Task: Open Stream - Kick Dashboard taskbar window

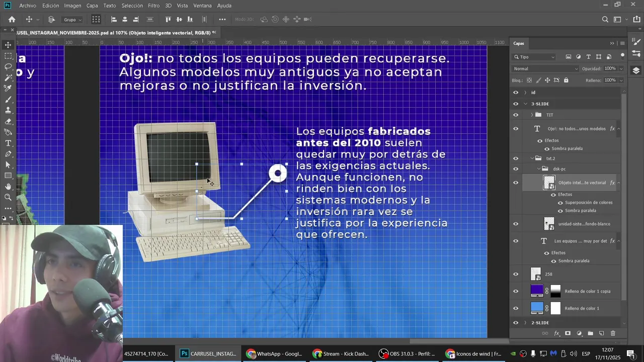Action: pos(341,354)
